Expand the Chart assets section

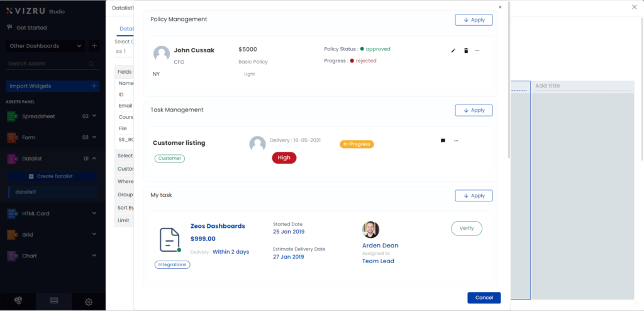94,256
